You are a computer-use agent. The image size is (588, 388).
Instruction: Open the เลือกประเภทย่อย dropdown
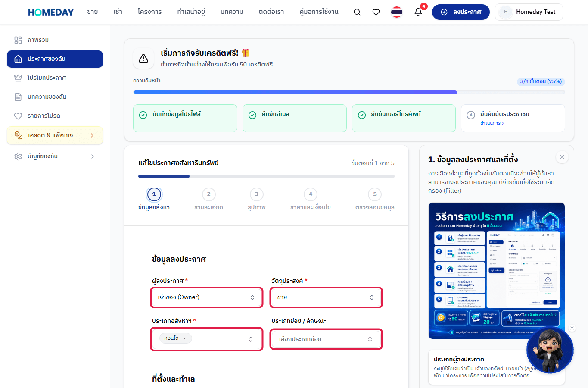coord(326,339)
